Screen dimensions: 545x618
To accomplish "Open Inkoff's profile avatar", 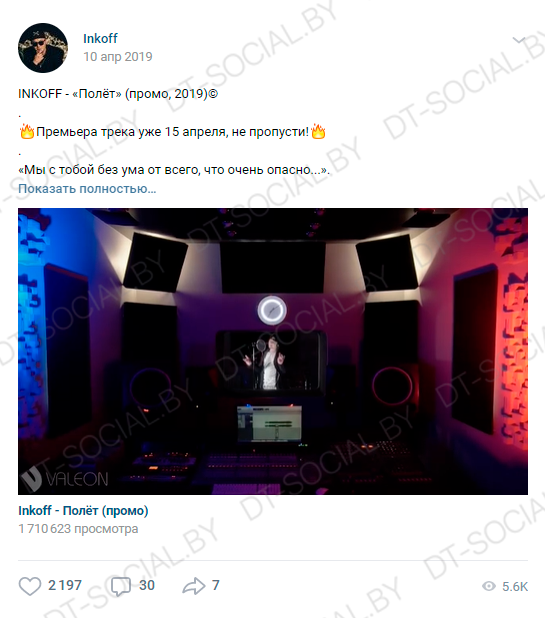I will (43, 48).
